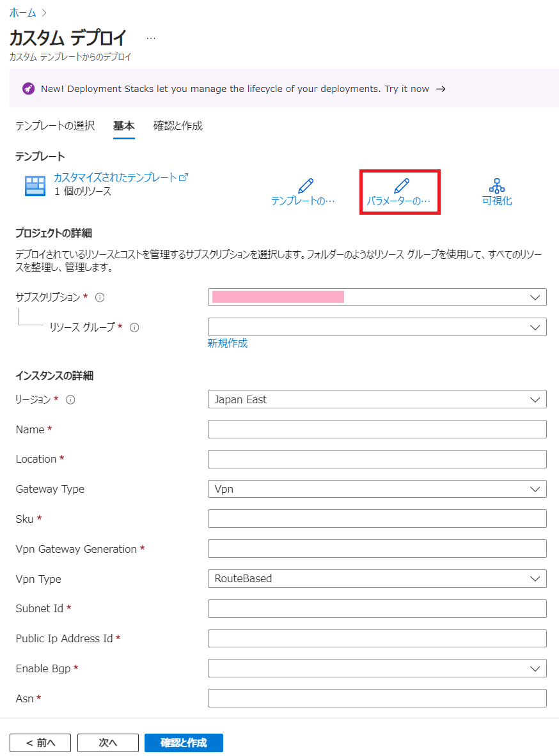The height and width of the screenshot is (756, 559).
Task: Click the 1 個のリソース text
Action: (x=83, y=192)
